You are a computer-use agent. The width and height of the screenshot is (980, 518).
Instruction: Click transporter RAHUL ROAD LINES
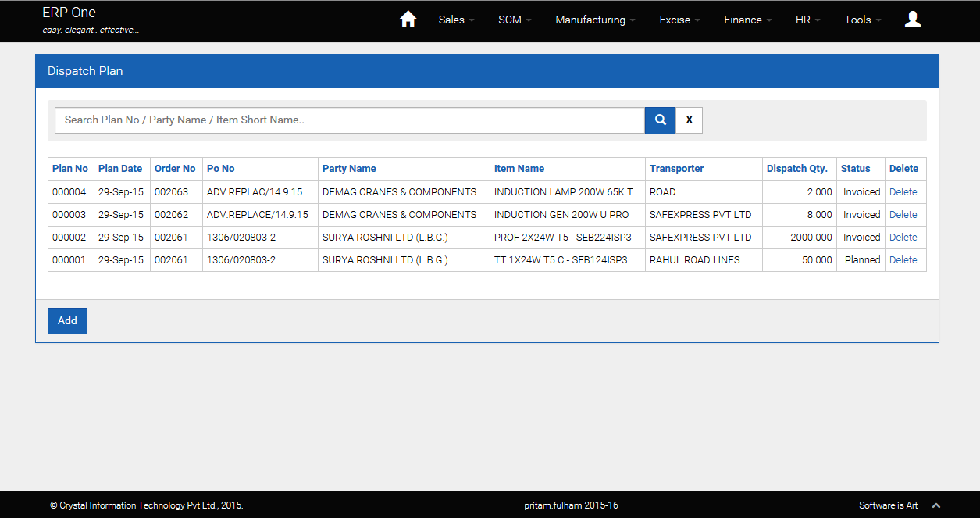click(x=695, y=260)
